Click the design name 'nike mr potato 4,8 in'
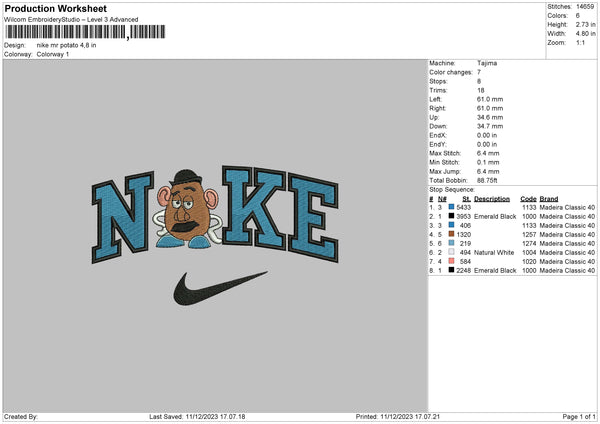Image resolution: width=600 pixels, height=424 pixels. point(67,45)
